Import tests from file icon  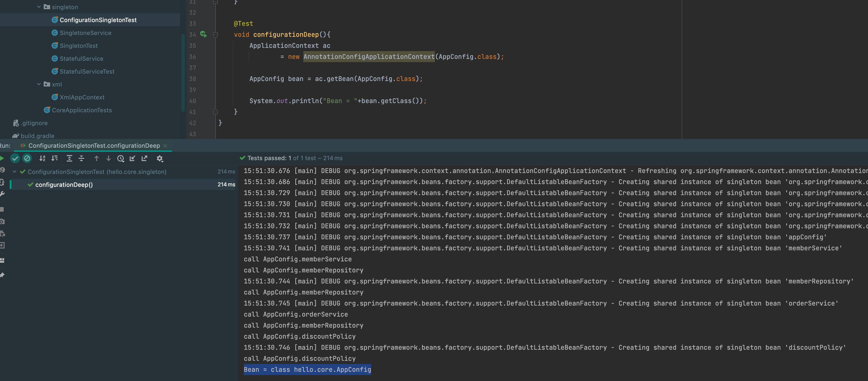[132, 158]
